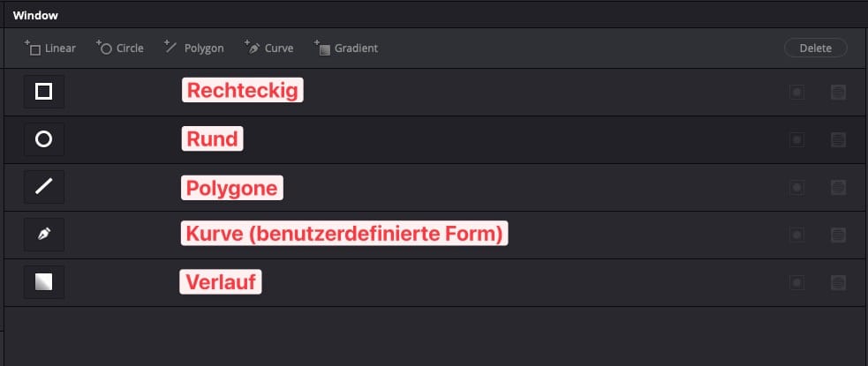Select the Kurve (benutzerdefinierte Form) label

pyautogui.click(x=344, y=234)
